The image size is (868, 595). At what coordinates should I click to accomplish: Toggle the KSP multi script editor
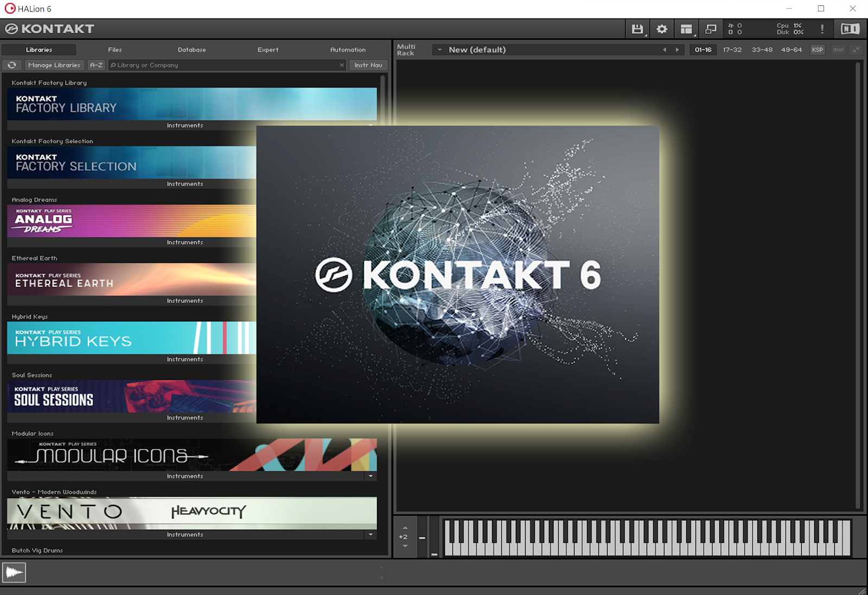(x=818, y=50)
